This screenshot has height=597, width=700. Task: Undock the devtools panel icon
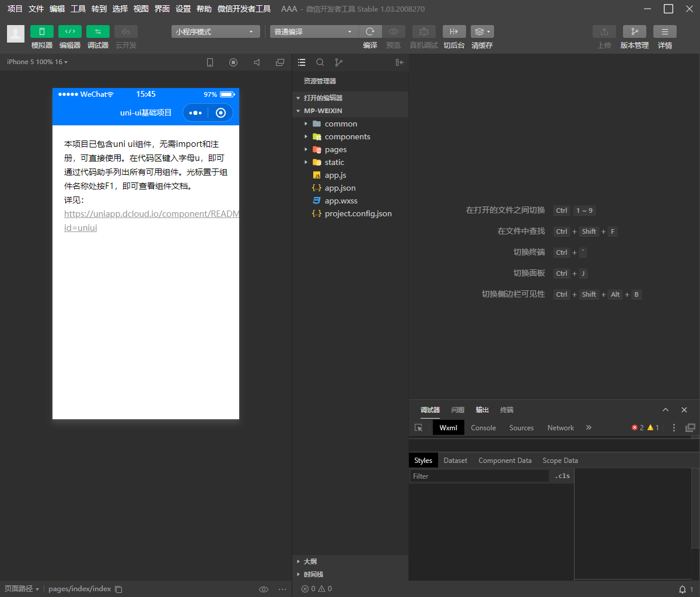[691, 427]
